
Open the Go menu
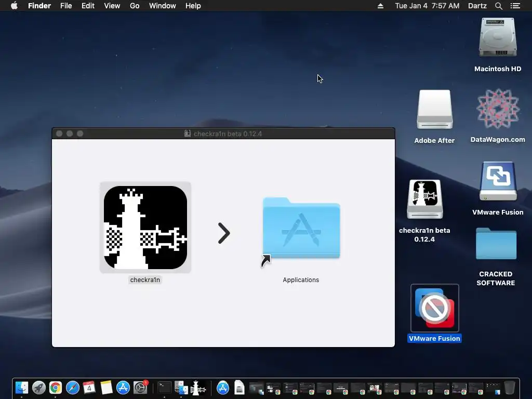tap(135, 6)
